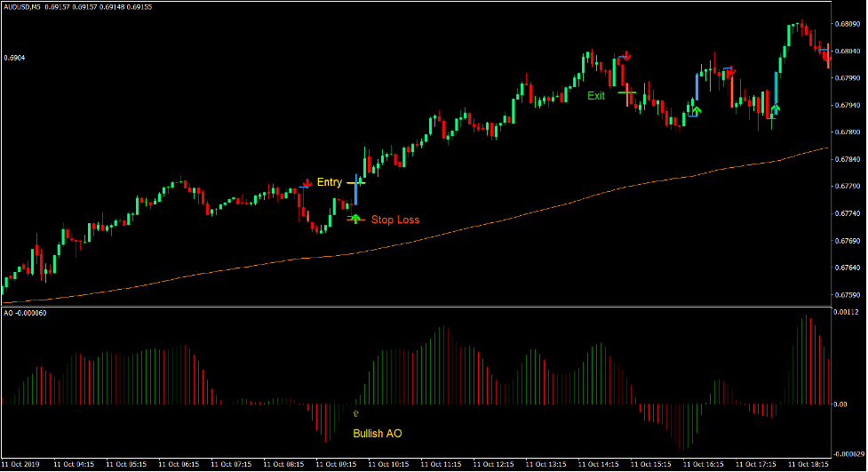868x472 pixels.
Task: Click the 0.6904 price label at left
Action: 14,59
